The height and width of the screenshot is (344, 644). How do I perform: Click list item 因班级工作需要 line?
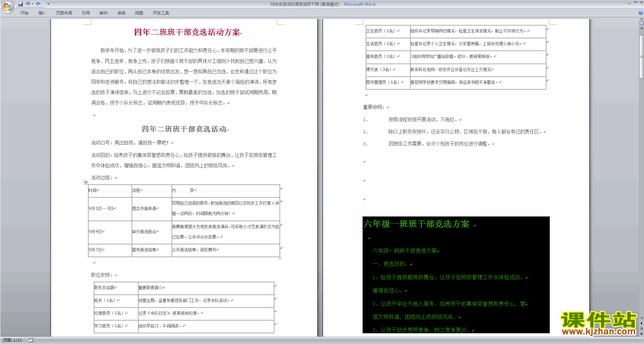tap(439, 144)
